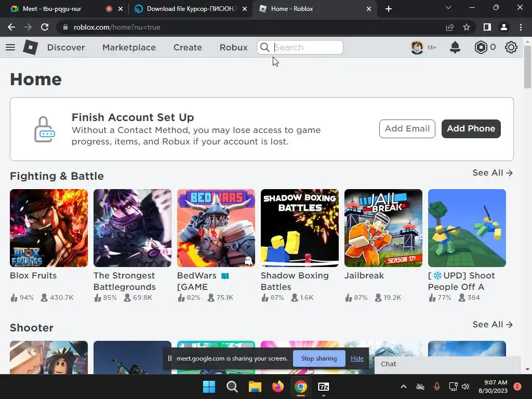Screen dimensions: 532x399
Task: Click the Add Email button
Action: (x=407, y=129)
